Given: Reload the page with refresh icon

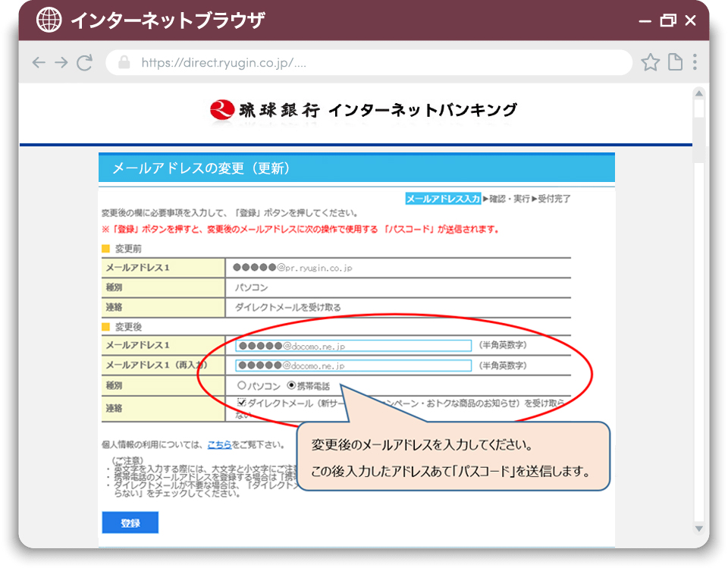Looking at the screenshot, I should click(85, 63).
